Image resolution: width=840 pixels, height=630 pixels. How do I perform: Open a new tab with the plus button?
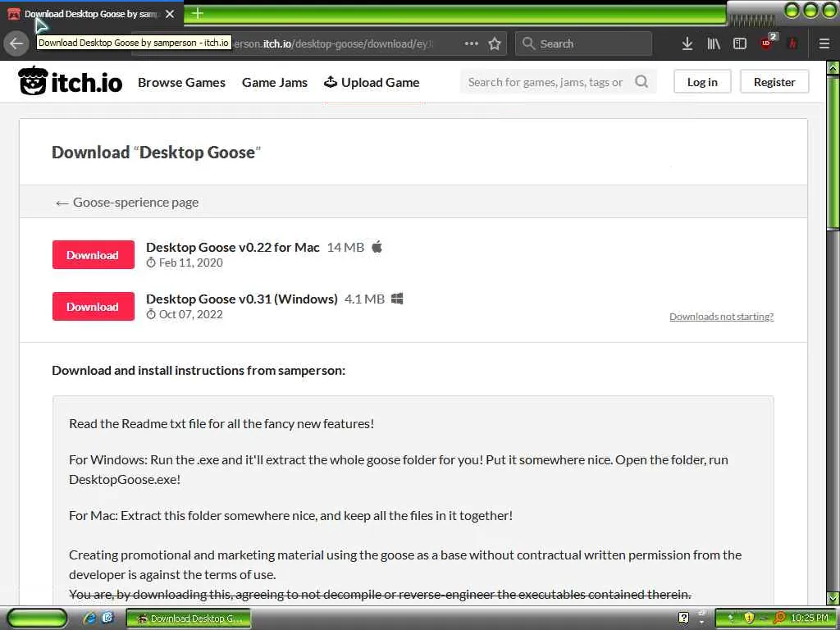tap(197, 13)
